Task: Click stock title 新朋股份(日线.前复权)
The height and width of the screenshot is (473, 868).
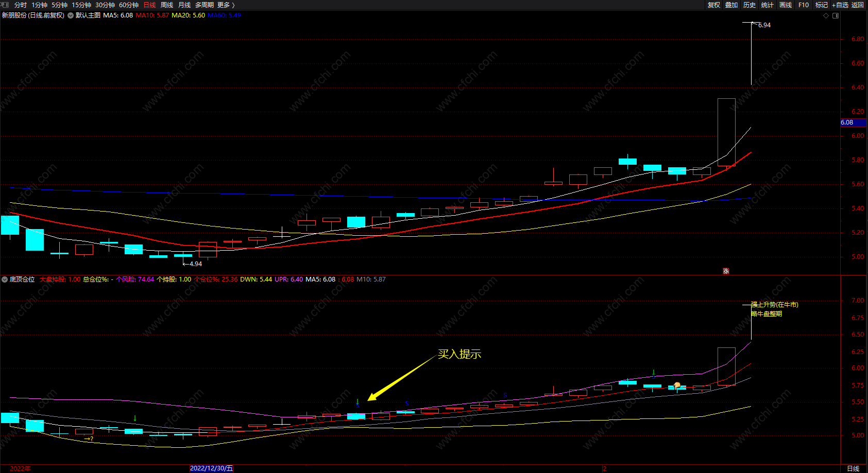Action: pos(33,15)
